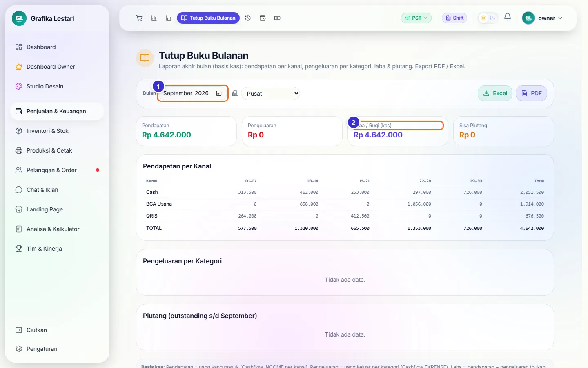Switch to light theme with the sun icon
The width and height of the screenshot is (588, 368).
[483, 18]
